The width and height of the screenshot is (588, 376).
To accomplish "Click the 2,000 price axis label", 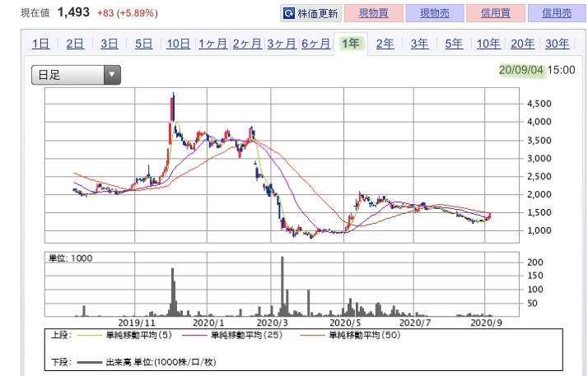I will tap(539, 194).
